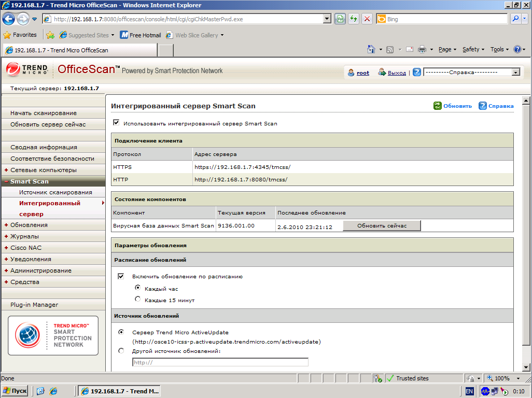
Task: Collapse the 'Smart Scan' menu section
Action: 6,181
